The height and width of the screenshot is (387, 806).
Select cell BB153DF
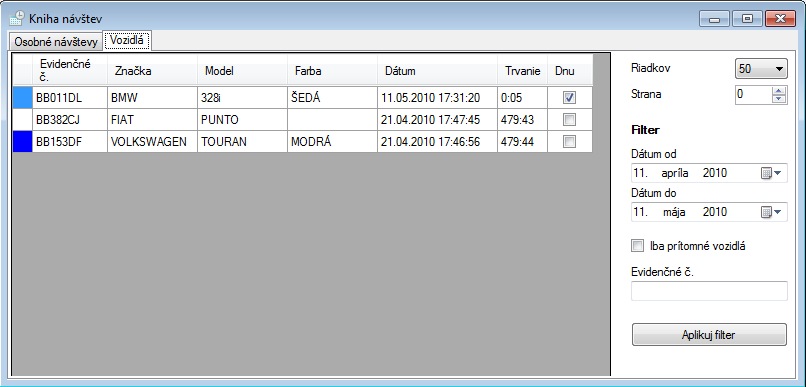[x=69, y=141]
